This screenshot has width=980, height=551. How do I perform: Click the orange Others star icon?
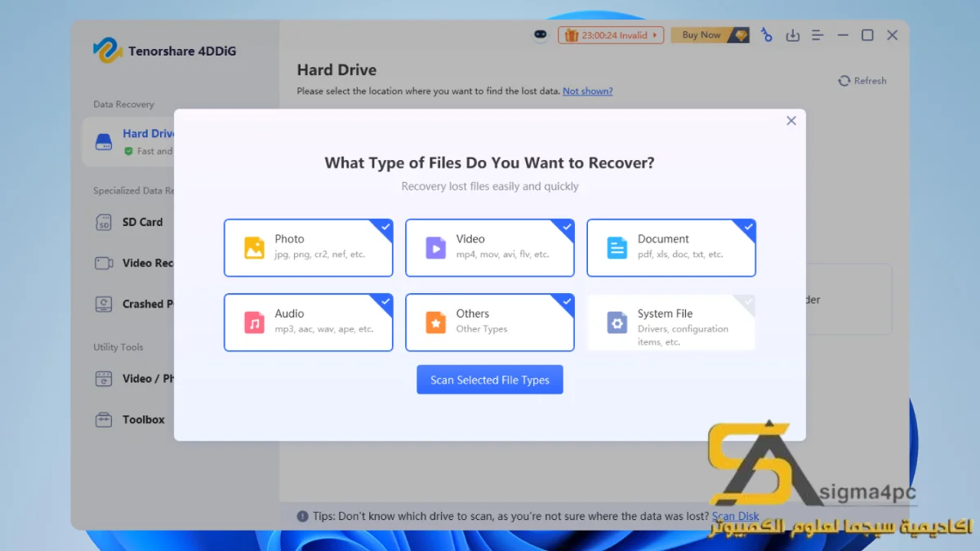pyautogui.click(x=435, y=322)
